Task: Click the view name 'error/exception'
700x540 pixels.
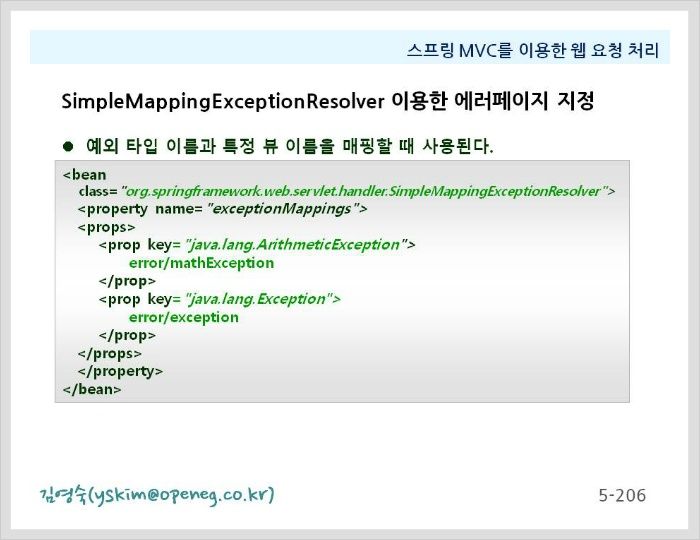Action: (183, 317)
